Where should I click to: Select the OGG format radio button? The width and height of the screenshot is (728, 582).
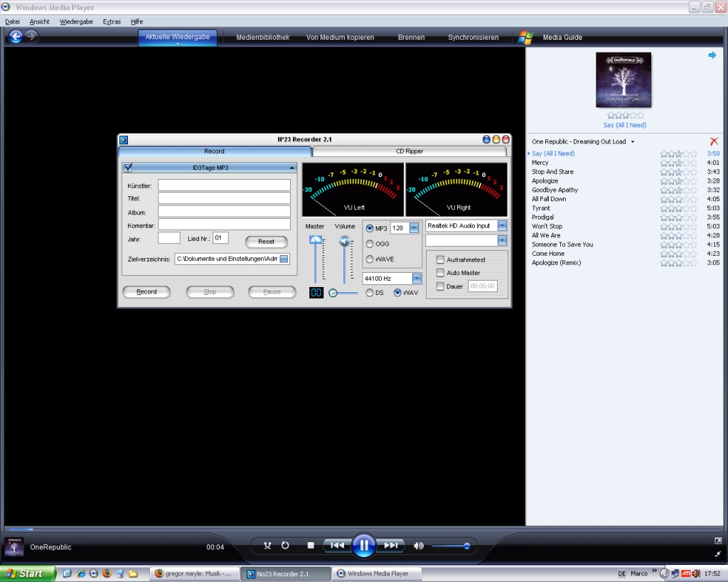(370, 244)
